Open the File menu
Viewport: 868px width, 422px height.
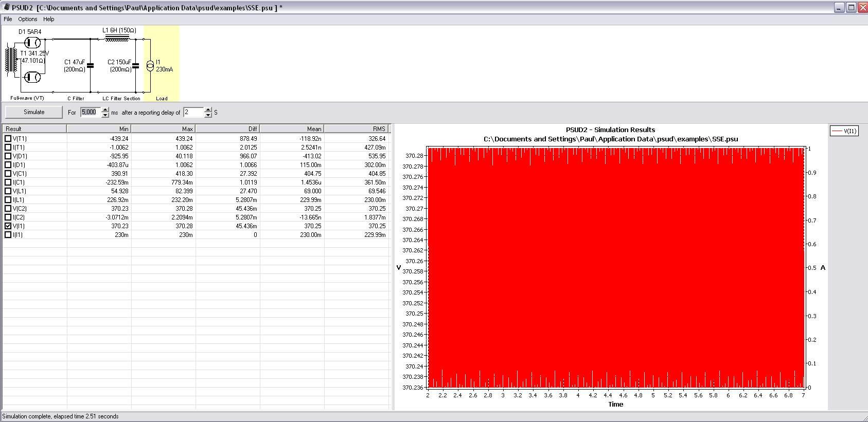point(8,19)
